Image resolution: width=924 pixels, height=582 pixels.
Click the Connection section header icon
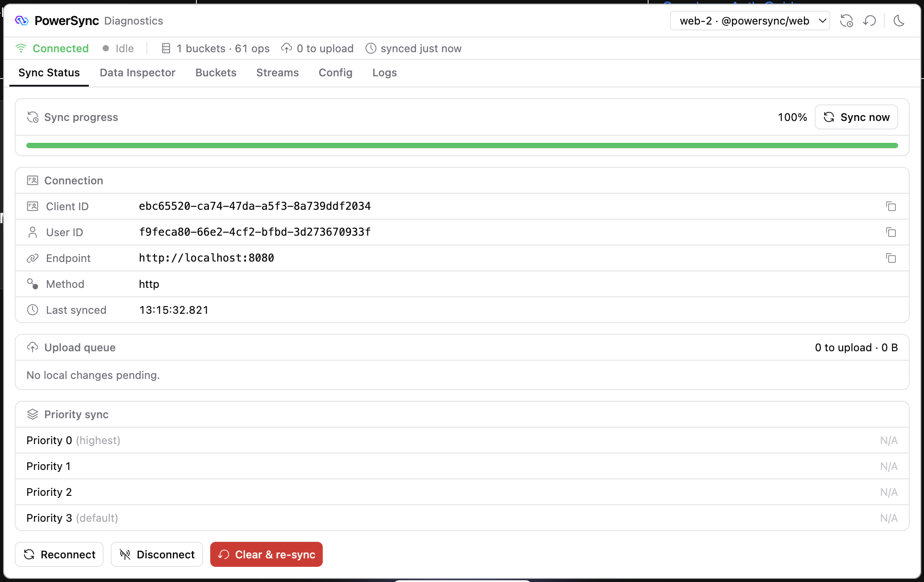tap(33, 180)
